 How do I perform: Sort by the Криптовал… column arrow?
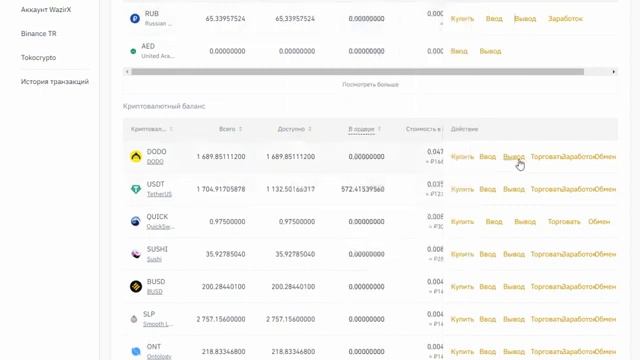pyautogui.click(x=171, y=129)
